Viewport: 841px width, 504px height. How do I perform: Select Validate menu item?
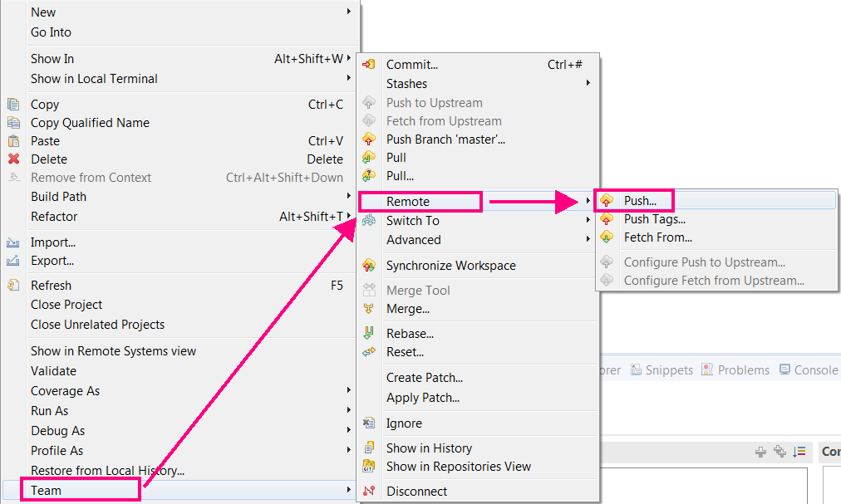point(53,371)
